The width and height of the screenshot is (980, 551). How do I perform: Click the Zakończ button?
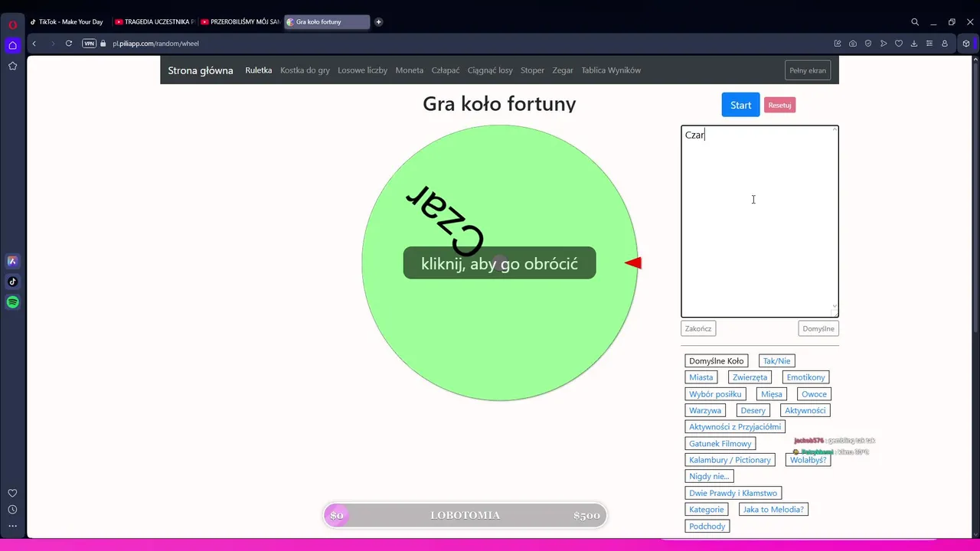point(698,329)
